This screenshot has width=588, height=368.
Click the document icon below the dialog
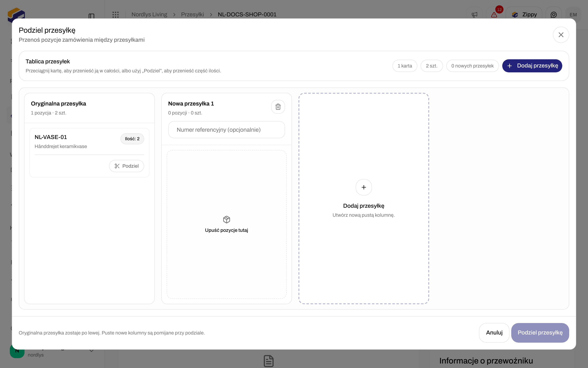coord(268,361)
